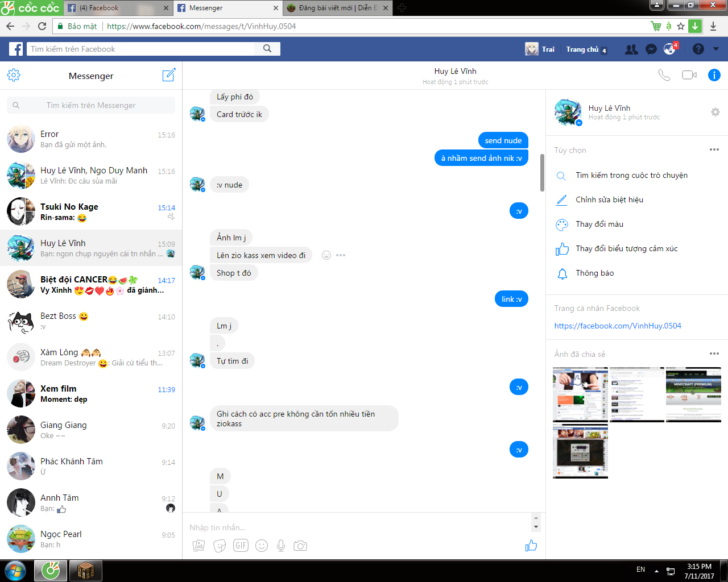Open Facebook messages dropdown icon
Viewport: 728px width, 582px height.
[x=651, y=49]
